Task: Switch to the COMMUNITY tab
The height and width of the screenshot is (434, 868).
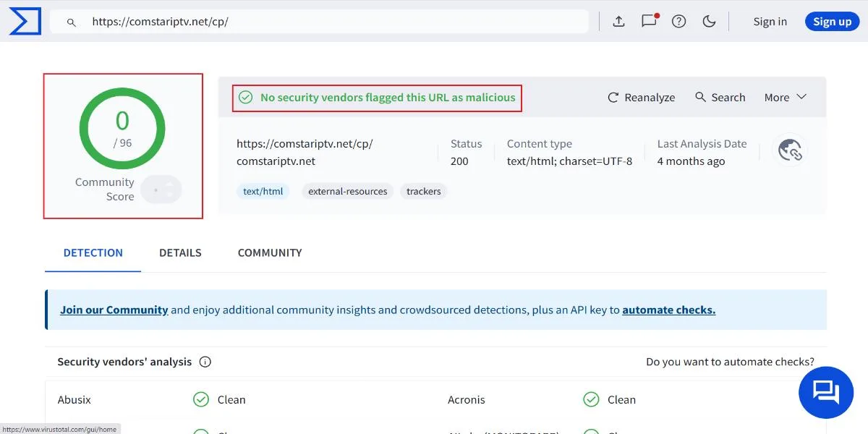Action: point(270,253)
